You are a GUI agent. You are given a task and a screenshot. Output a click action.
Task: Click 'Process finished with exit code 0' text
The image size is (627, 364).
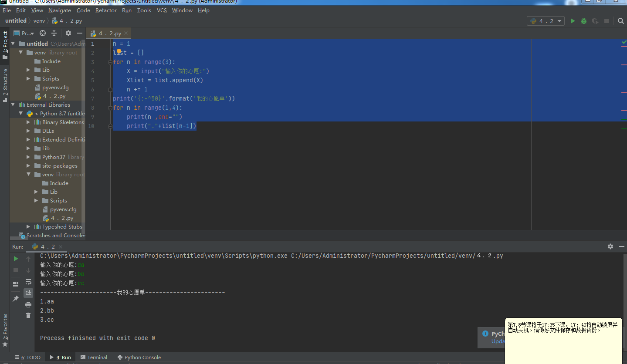(97, 338)
